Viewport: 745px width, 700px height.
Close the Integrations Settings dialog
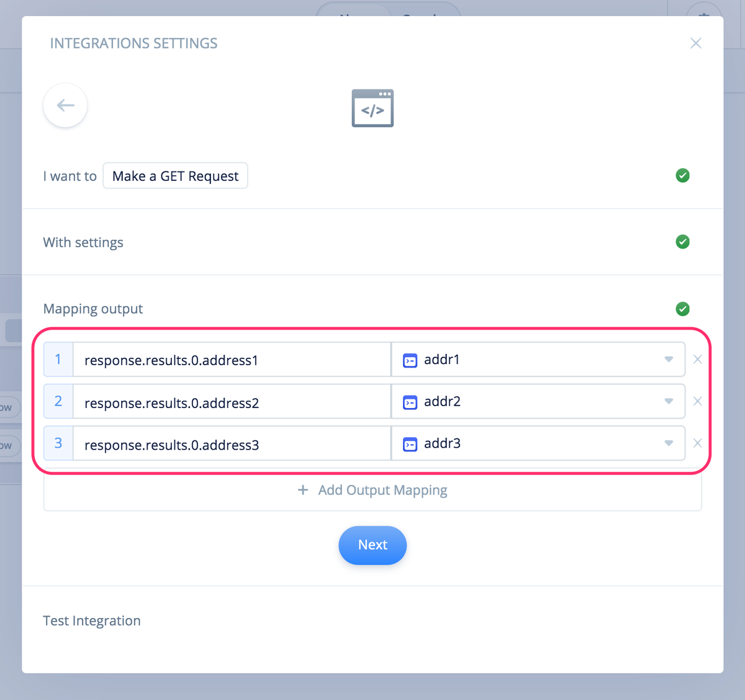pyautogui.click(x=695, y=43)
